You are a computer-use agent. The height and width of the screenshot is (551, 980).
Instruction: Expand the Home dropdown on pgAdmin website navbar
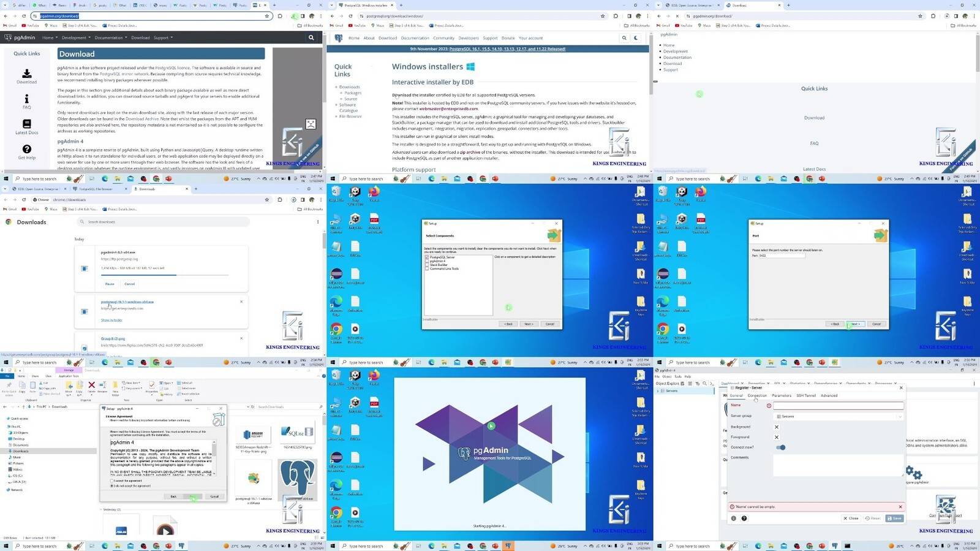coord(50,38)
